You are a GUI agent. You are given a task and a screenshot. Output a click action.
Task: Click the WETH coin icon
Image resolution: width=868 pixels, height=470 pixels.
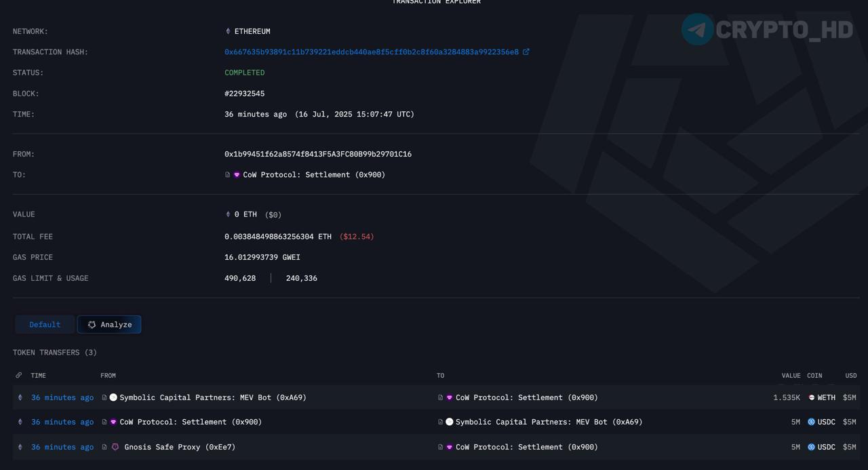tap(811, 397)
